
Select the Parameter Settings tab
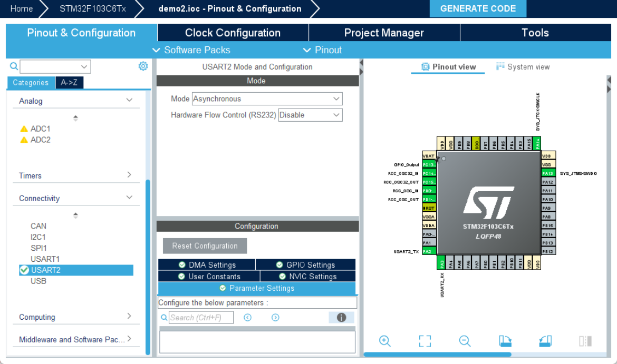coord(257,288)
